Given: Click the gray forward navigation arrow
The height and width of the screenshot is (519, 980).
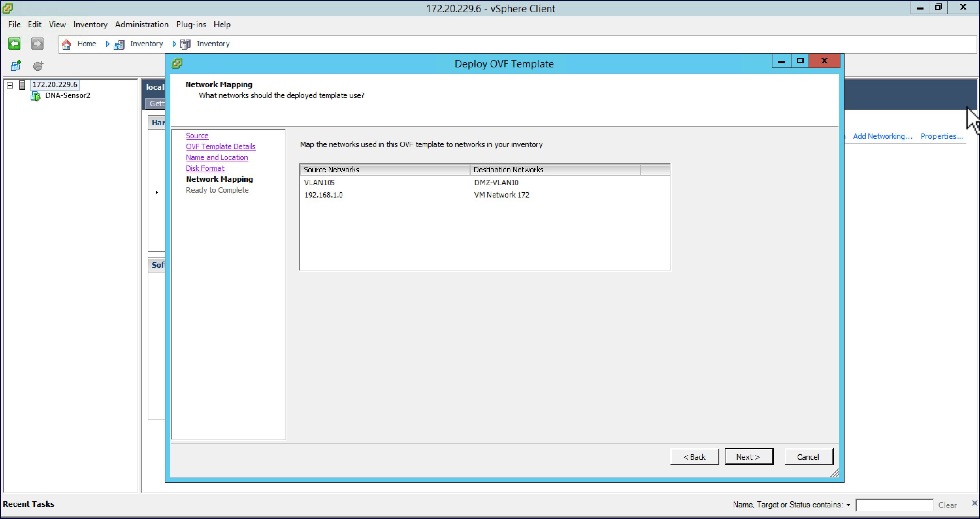Looking at the screenshot, I should click(x=37, y=44).
